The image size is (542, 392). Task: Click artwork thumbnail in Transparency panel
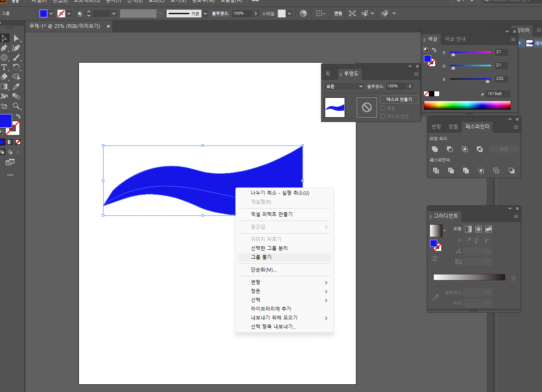click(x=335, y=107)
